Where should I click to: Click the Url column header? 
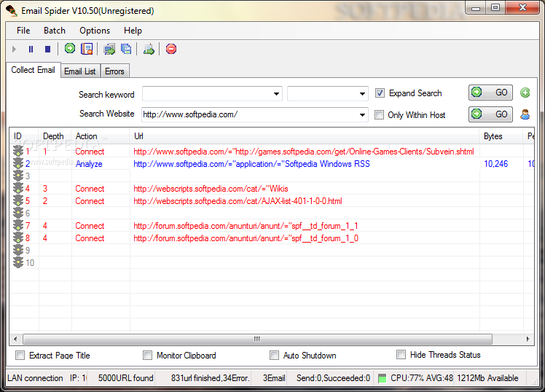305,136
